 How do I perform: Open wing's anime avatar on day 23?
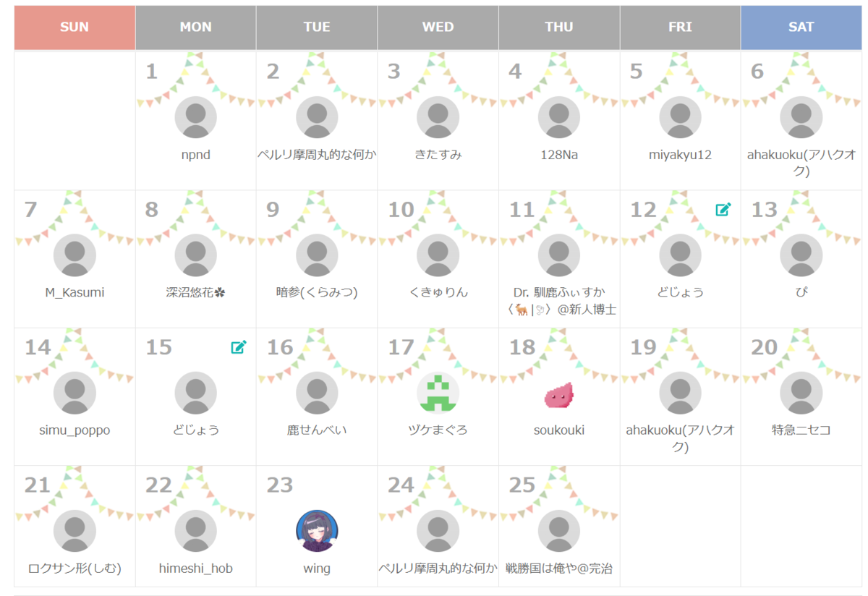coord(317,530)
